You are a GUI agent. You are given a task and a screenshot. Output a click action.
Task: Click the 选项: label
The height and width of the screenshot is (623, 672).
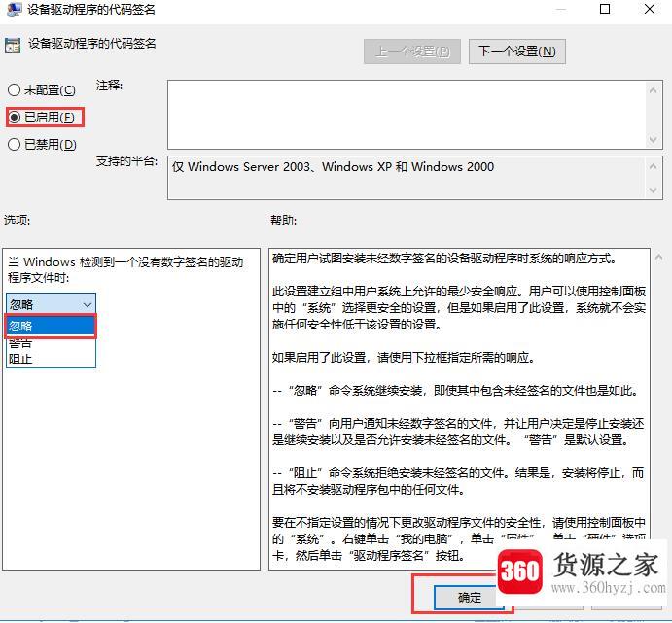click(x=18, y=220)
